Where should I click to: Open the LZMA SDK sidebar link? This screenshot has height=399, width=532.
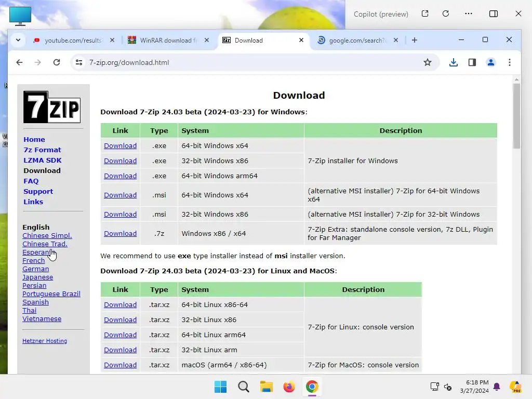click(43, 160)
